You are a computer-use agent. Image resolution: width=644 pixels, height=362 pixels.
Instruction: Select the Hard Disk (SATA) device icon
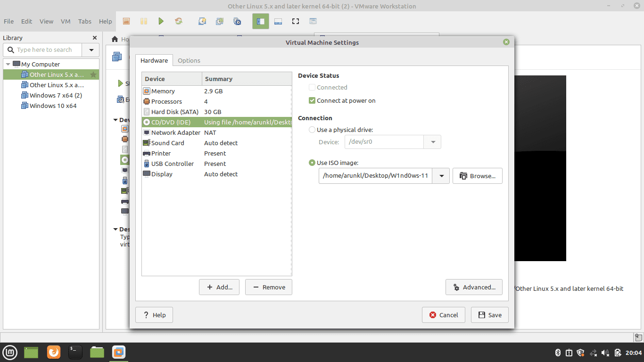click(147, 112)
